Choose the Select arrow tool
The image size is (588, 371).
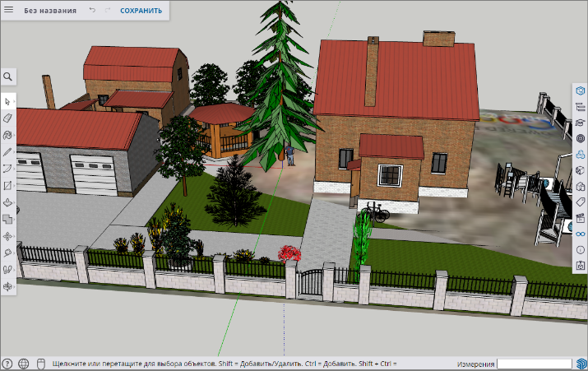tap(7, 101)
